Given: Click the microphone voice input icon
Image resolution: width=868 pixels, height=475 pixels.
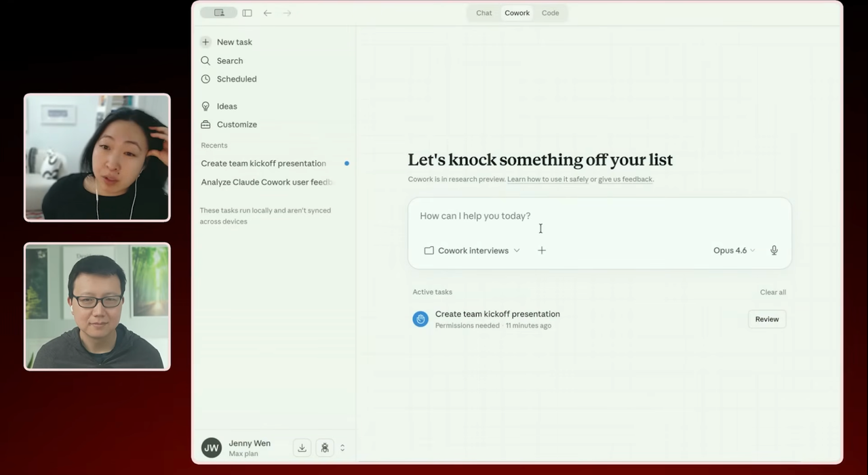Looking at the screenshot, I should 774,251.
